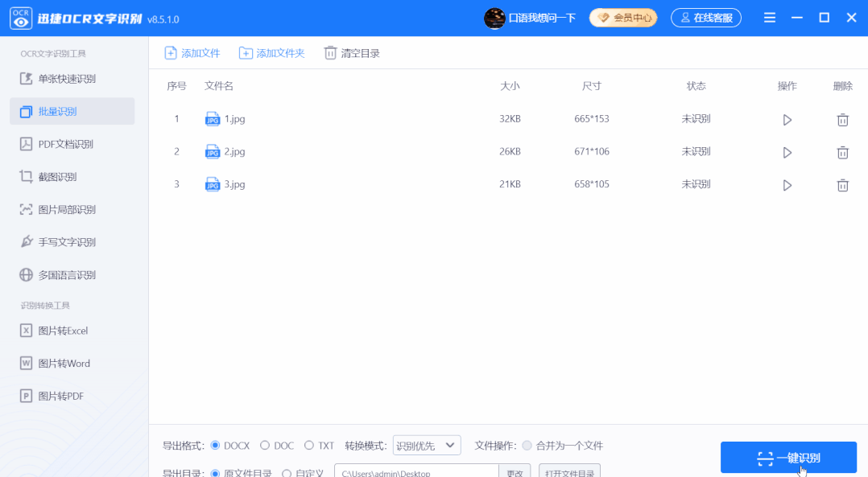The image size is (868, 477).
Task: Click the OCR eye logo icon
Action: coord(21,19)
